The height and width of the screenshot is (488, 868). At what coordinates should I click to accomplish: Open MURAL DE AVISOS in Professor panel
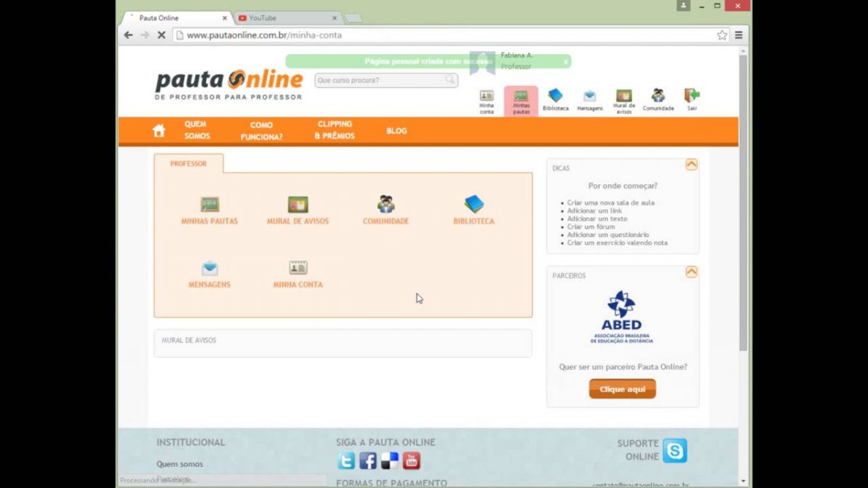pos(297,210)
